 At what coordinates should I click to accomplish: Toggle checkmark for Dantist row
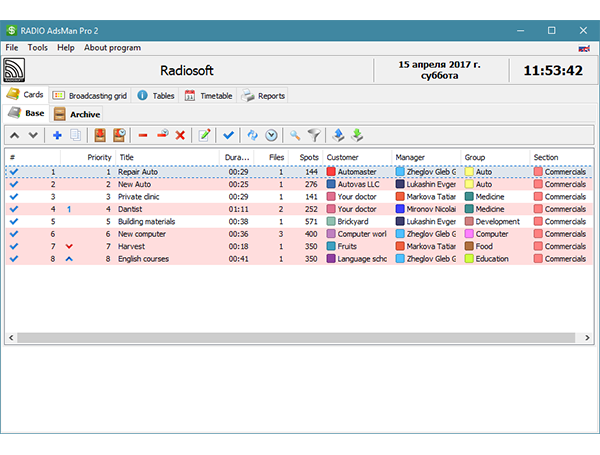pos(14,209)
